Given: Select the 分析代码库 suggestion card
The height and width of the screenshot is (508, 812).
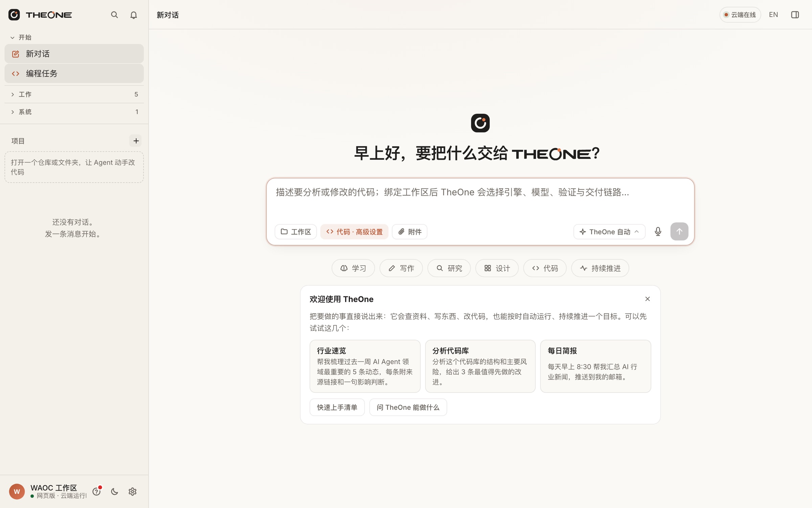Looking at the screenshot, I should 480,366.
